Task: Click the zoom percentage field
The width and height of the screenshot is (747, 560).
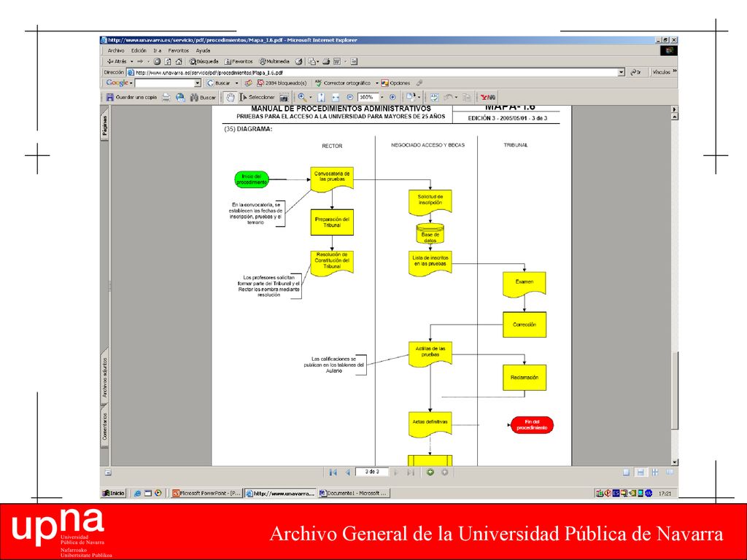Action: (368, 97)
